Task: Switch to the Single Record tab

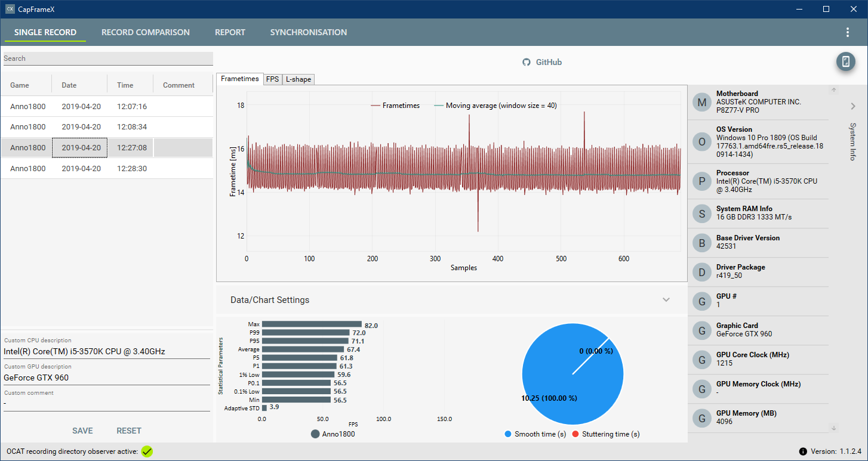Action: click(x=45, y=32)
